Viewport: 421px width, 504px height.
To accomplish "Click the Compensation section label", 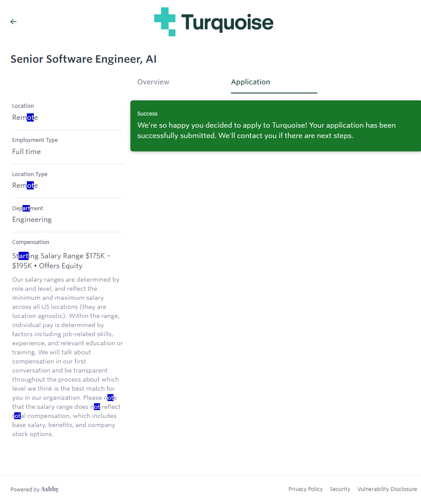I will [x=31, y=242].
